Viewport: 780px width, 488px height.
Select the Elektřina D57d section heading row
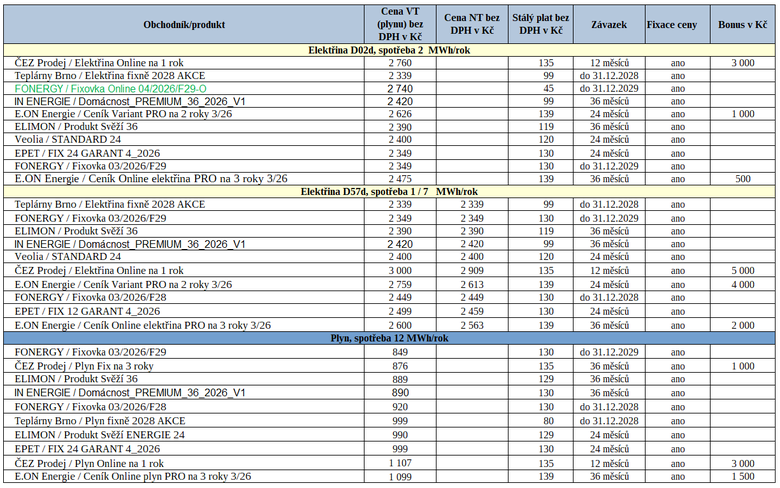click(389, 191)
